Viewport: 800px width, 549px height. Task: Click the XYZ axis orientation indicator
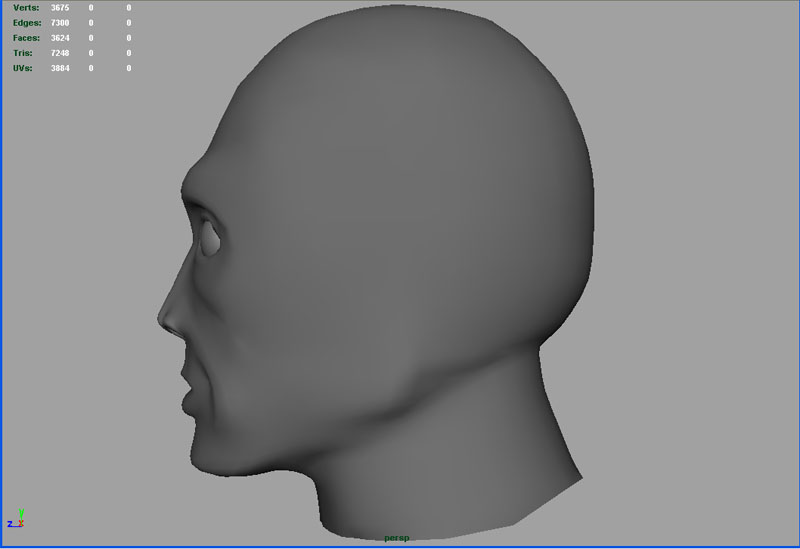15,518
